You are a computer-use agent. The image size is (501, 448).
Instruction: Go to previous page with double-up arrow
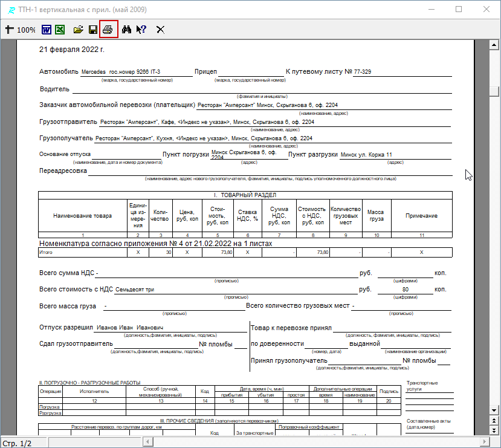(x=494, y=420)
